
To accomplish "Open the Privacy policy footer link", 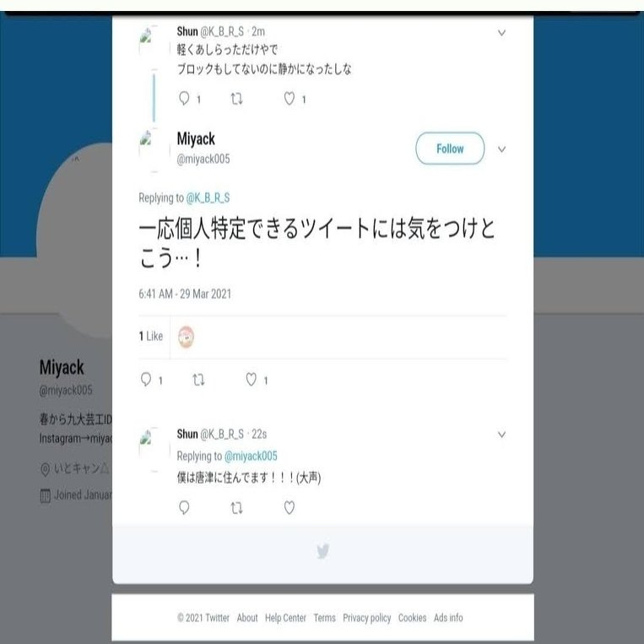I will tap(367, 618).
